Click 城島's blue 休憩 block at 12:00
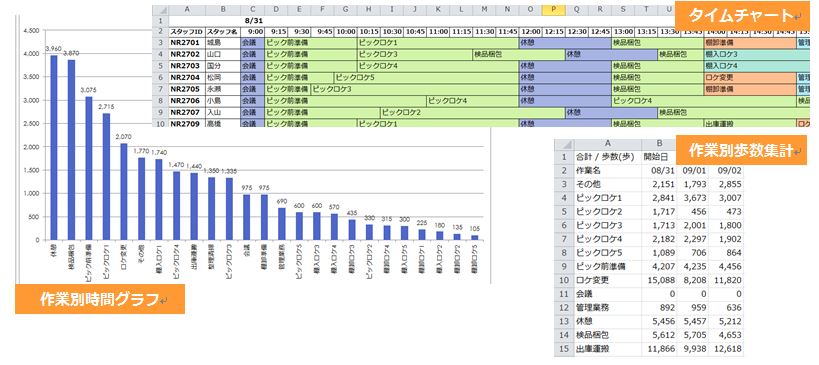 point(565,43)
